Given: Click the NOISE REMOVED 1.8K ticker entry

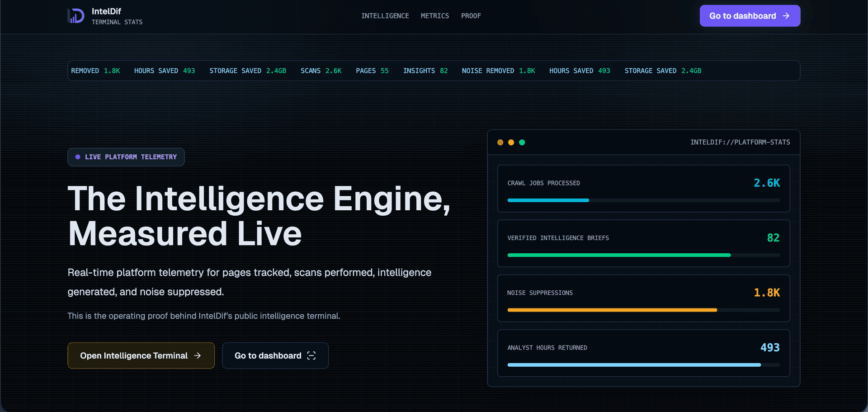Looking at the screenshot, I should (x=498, y=71).
